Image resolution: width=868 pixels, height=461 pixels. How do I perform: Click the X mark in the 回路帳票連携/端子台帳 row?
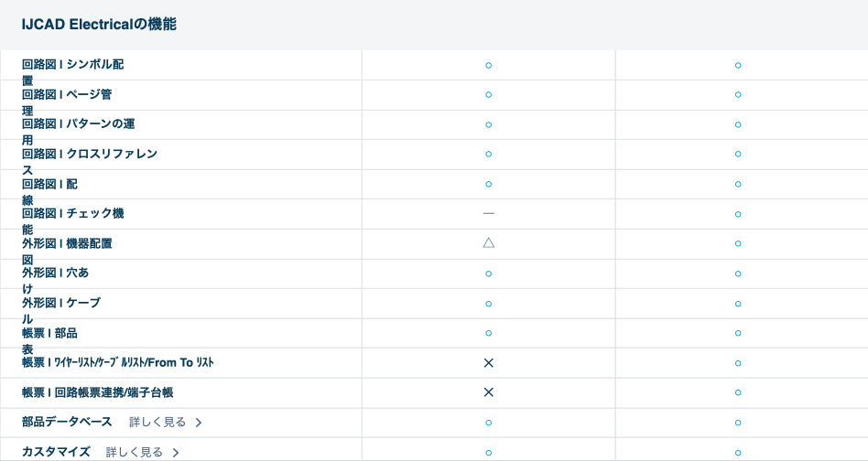point(488,392)
